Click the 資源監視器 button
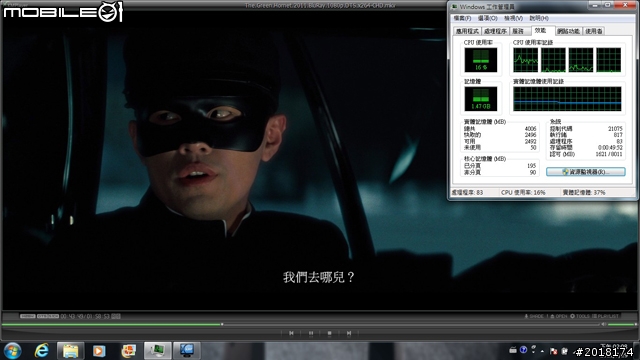This screenshot has width=640, height=360. click(x=586, y=172)
